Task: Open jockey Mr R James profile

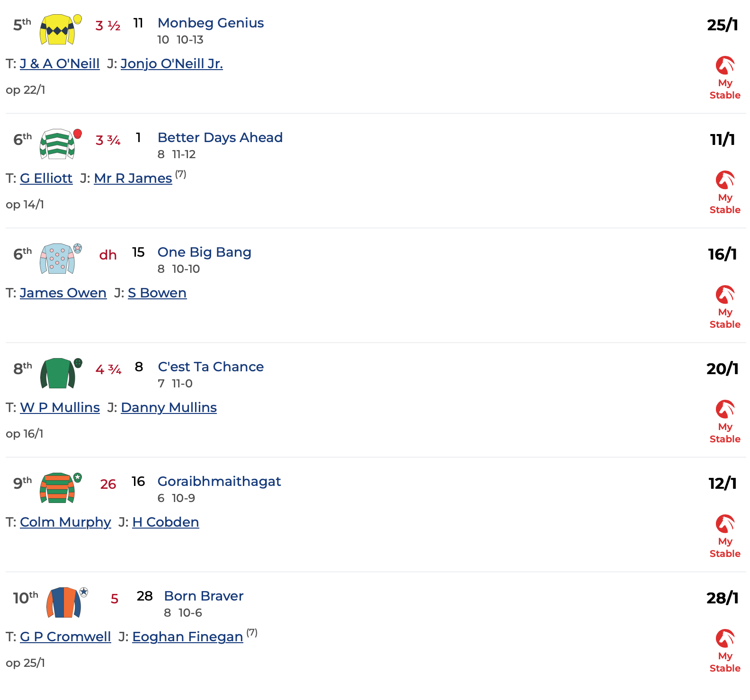Action: 133,178
